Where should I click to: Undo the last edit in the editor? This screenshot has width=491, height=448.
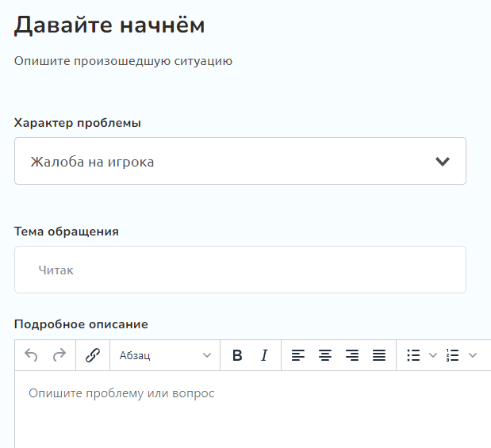31,355
